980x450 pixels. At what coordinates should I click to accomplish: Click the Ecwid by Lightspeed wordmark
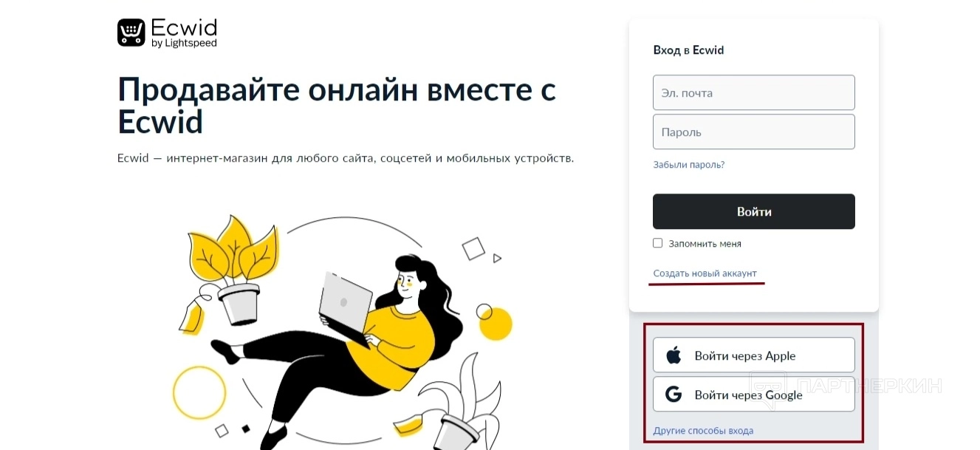(x=184, y=33)
